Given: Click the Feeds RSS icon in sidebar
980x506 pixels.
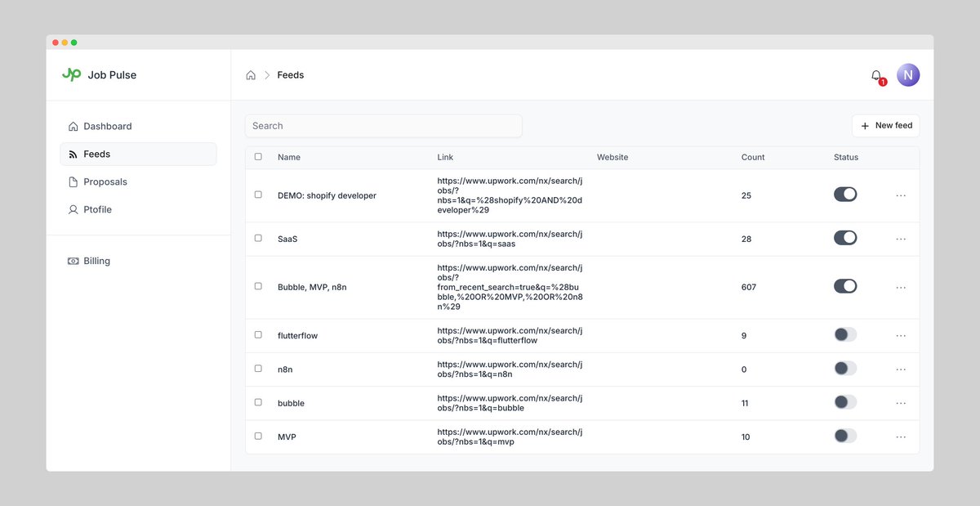Looking at the screenshot, I should (73, 154).
